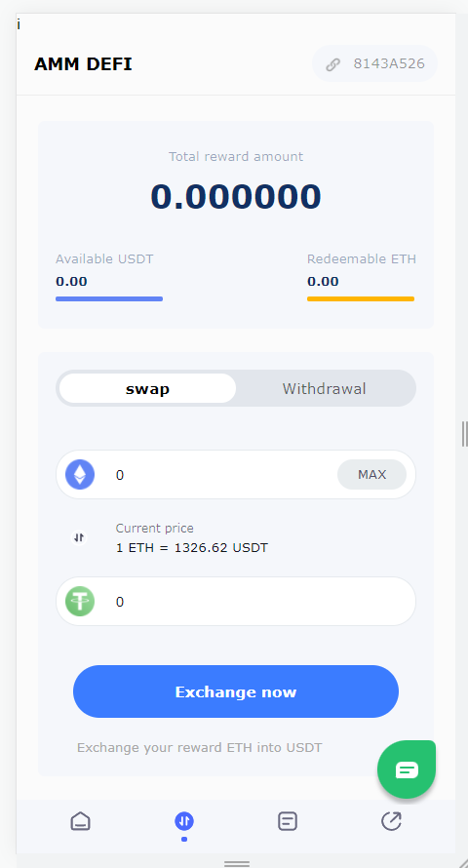Click the chain link icon beside 8143A526
468x868 pixels.
tap(332, 64)
